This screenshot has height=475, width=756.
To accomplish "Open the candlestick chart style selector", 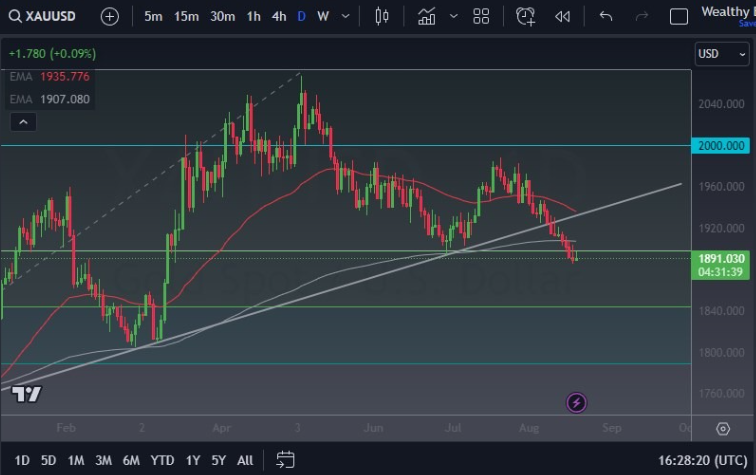I will pos(381,16).
